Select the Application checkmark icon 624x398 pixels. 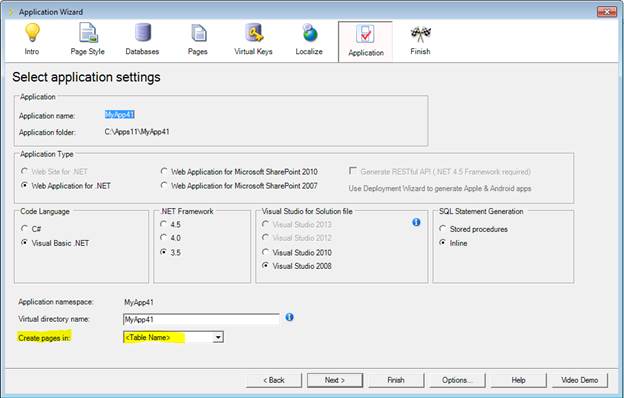pos(365,34)
